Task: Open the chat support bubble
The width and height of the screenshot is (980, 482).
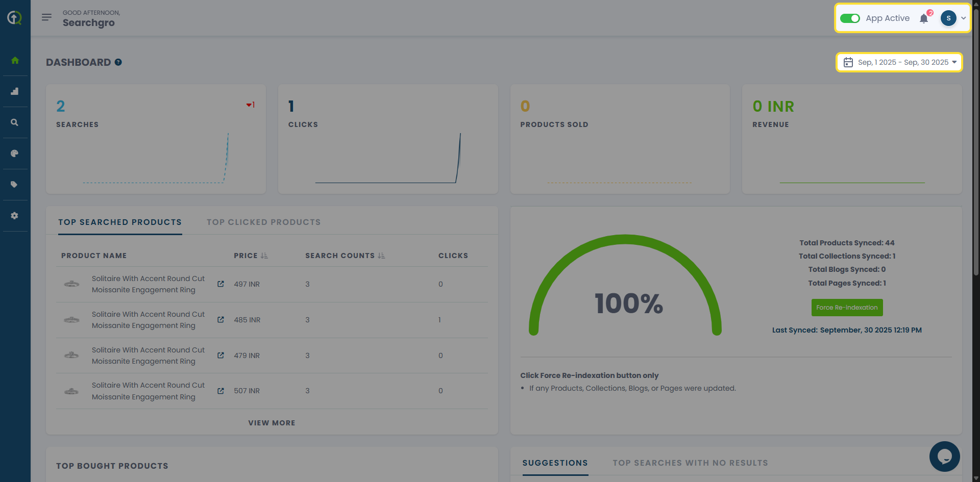Action: (944, 456)
